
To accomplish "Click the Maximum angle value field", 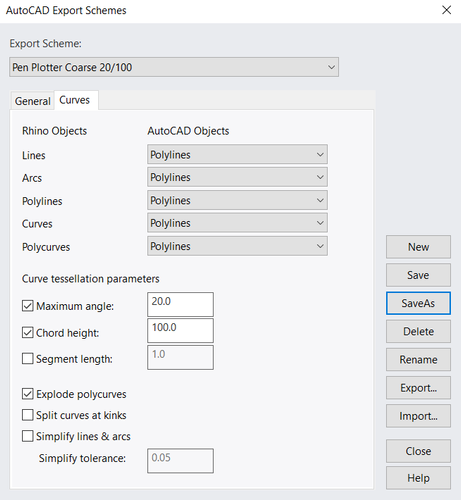I will [x=180, y=304].
